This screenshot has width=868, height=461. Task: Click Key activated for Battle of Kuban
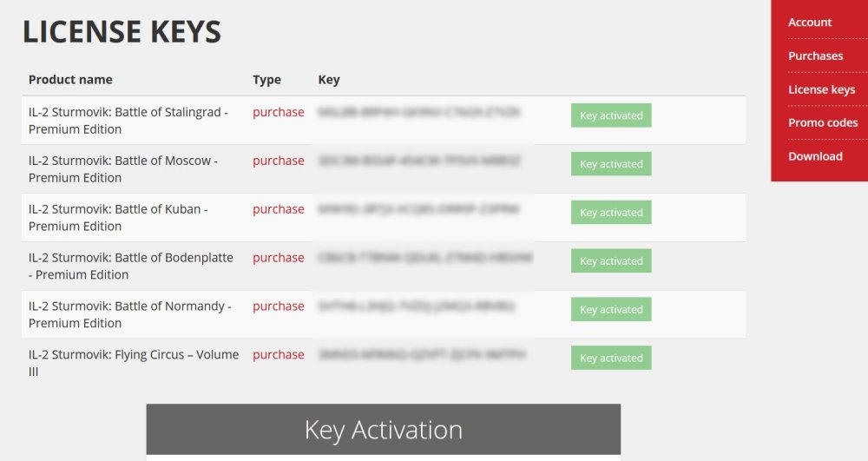tap(611, 213)
